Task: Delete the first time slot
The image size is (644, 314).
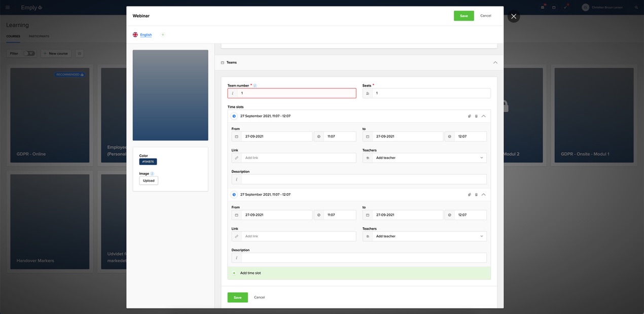Action: coord(476,116)
